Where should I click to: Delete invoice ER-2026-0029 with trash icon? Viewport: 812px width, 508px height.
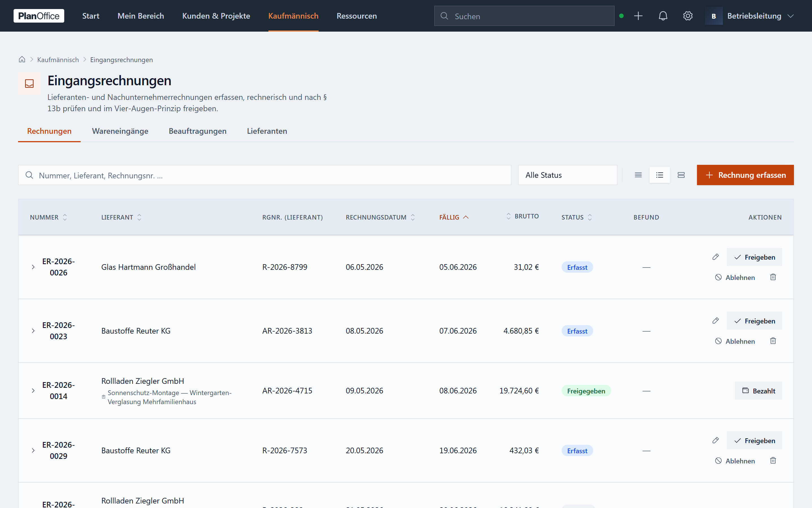pos(773,461)
